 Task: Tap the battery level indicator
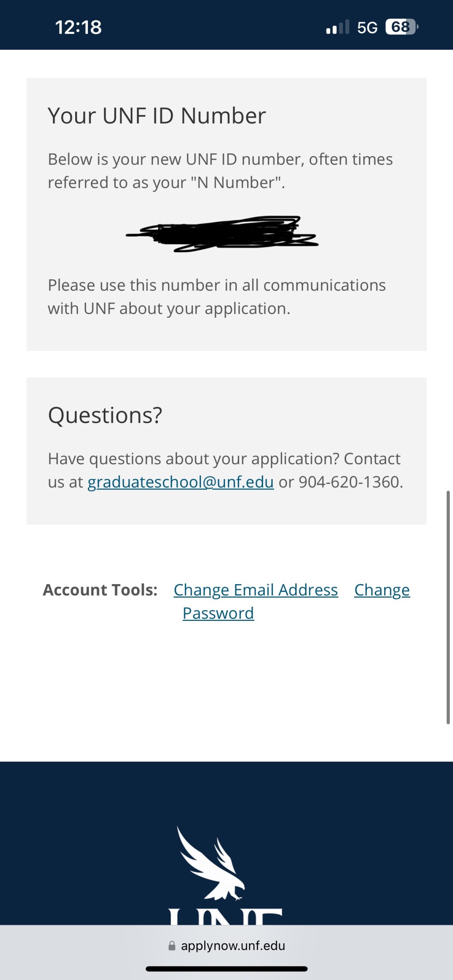(402, 27)
